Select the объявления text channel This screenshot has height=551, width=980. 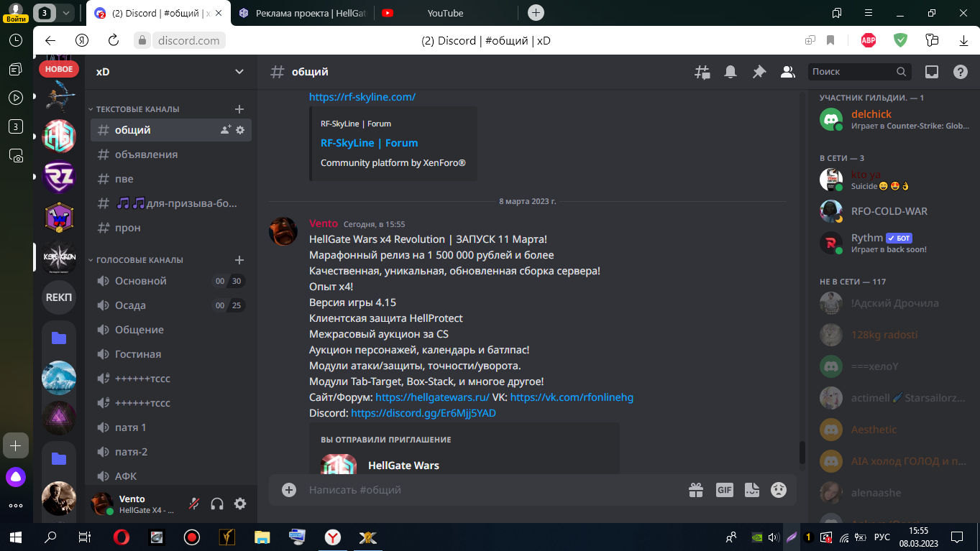(171, 154)
